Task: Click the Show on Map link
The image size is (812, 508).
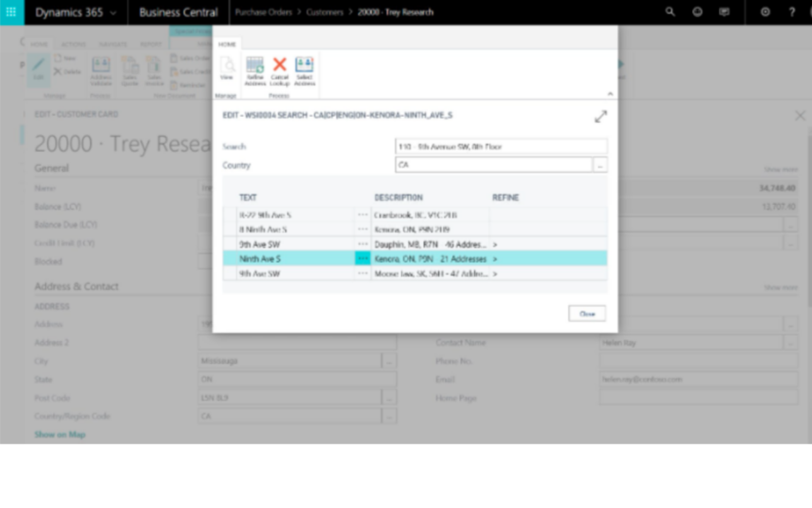Action: click(60, 434)
